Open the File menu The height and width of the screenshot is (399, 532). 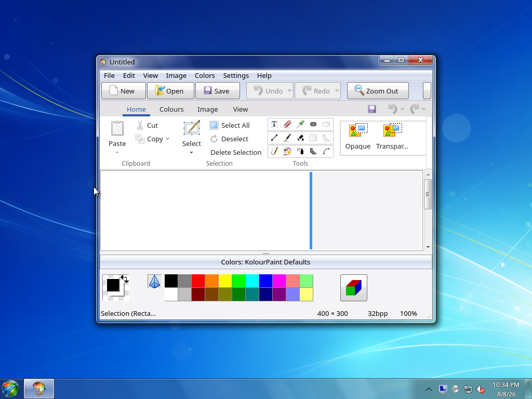(x=109, y=75)
